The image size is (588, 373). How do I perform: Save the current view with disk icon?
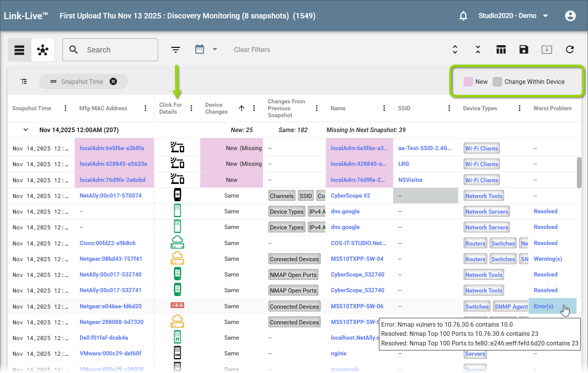524,49
